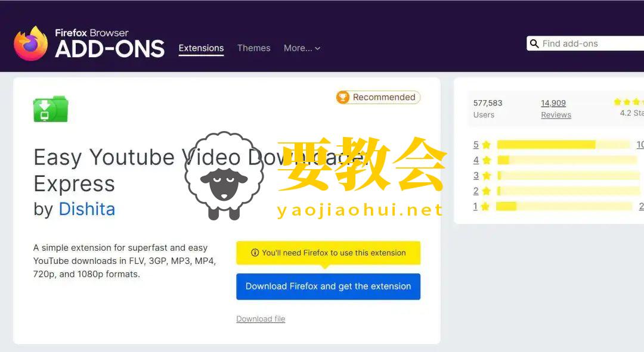Click the Download file link
This screenshot has height=352, width=644.
[261, 319]
